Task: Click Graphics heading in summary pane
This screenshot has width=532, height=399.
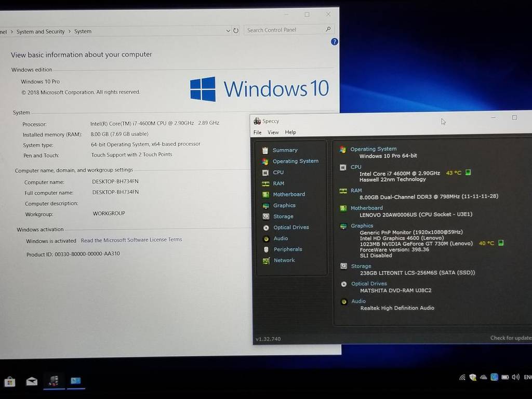Action: pyautogui.click(x=362, y=225)
